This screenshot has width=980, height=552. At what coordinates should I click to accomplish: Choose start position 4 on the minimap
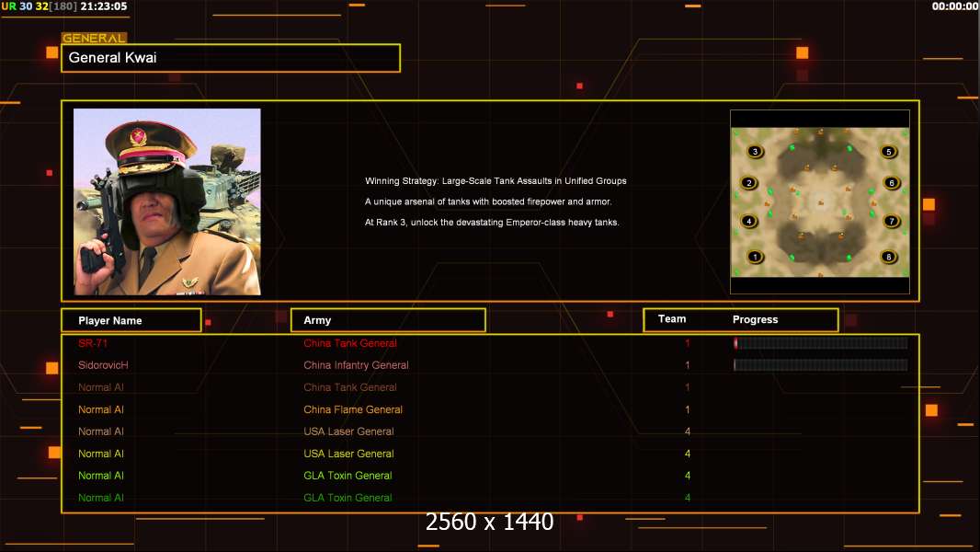pyautogui.click(x=749, y=221)
